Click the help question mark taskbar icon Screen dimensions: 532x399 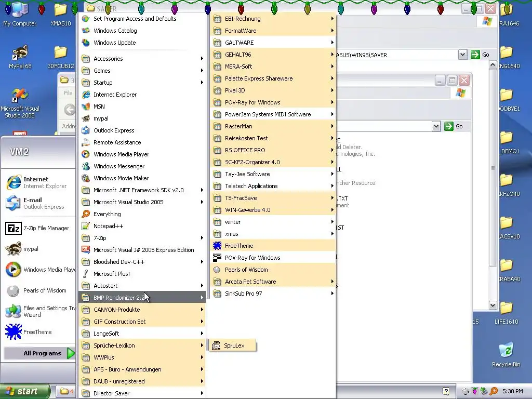[x=446, y=391]
